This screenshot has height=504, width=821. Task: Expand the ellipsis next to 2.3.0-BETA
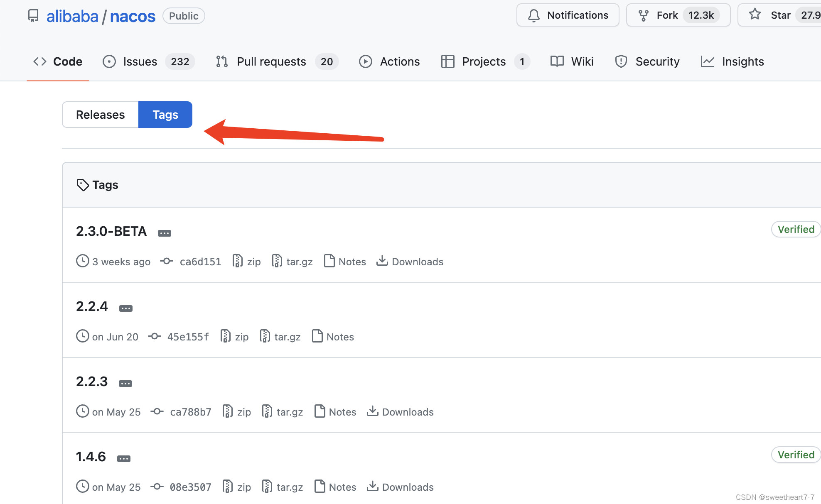[165, 233]
